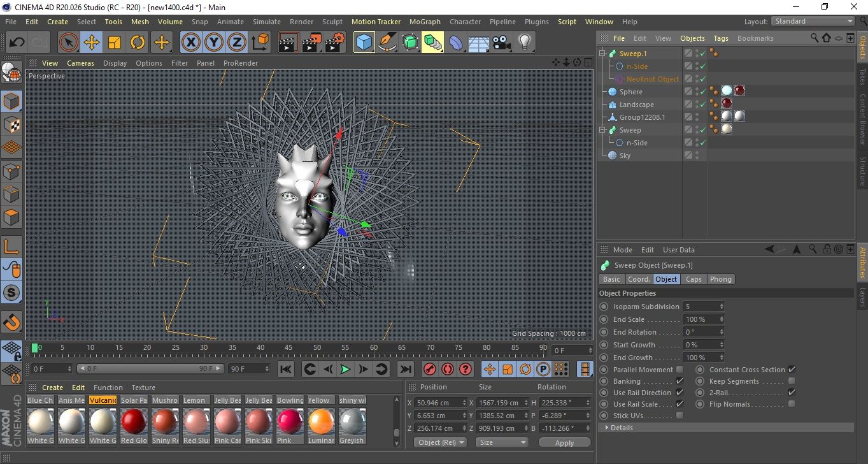Toggle Sphere object enable checkmark

coord(702,92)
